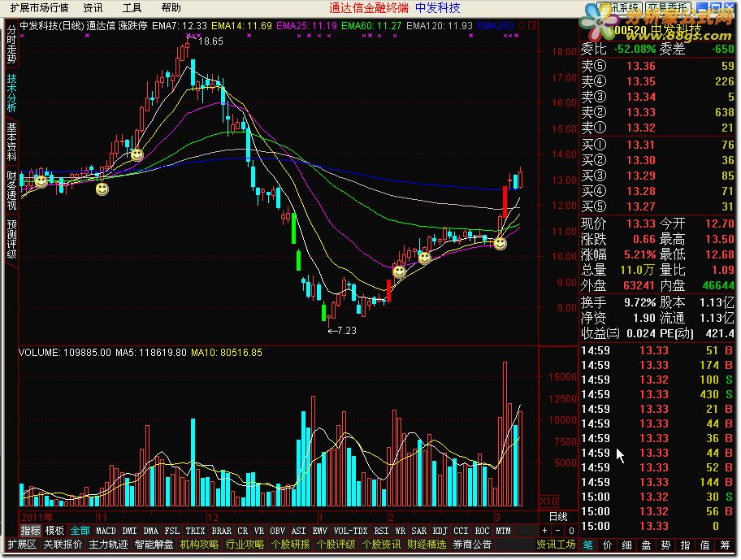Click the plus zoom button below chart
This screenshot has height=560, width=741.
pos(545,531)
